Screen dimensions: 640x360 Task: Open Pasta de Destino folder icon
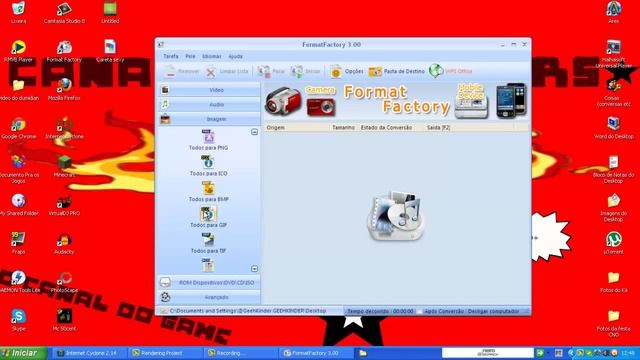[x=375, y=71]
